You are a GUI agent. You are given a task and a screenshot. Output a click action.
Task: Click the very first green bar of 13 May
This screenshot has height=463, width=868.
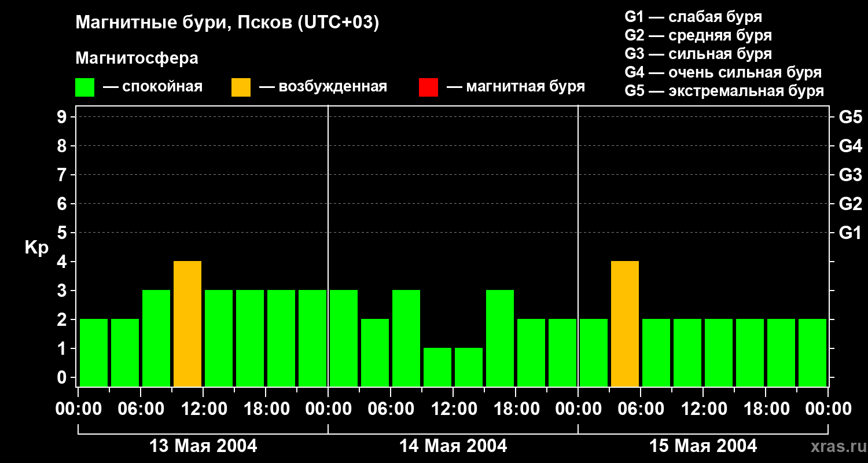94,352
